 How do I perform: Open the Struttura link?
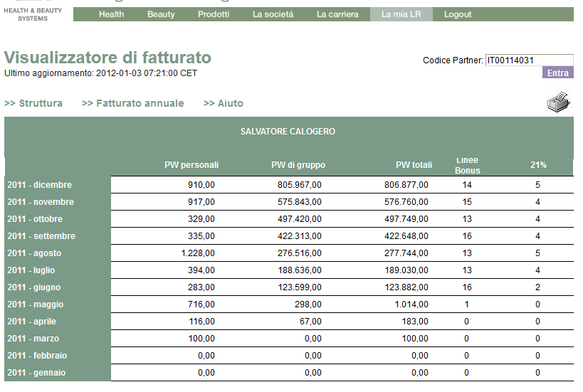click(33, 103)
